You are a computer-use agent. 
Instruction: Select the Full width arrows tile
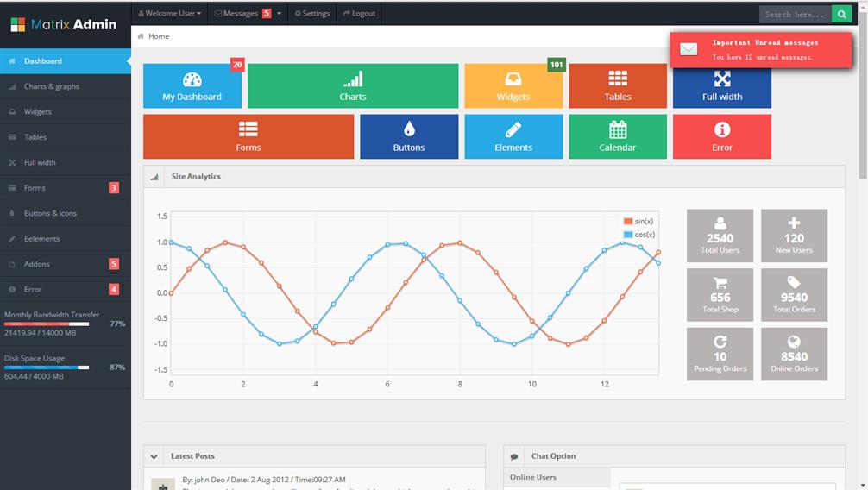(x=721, y=86)
